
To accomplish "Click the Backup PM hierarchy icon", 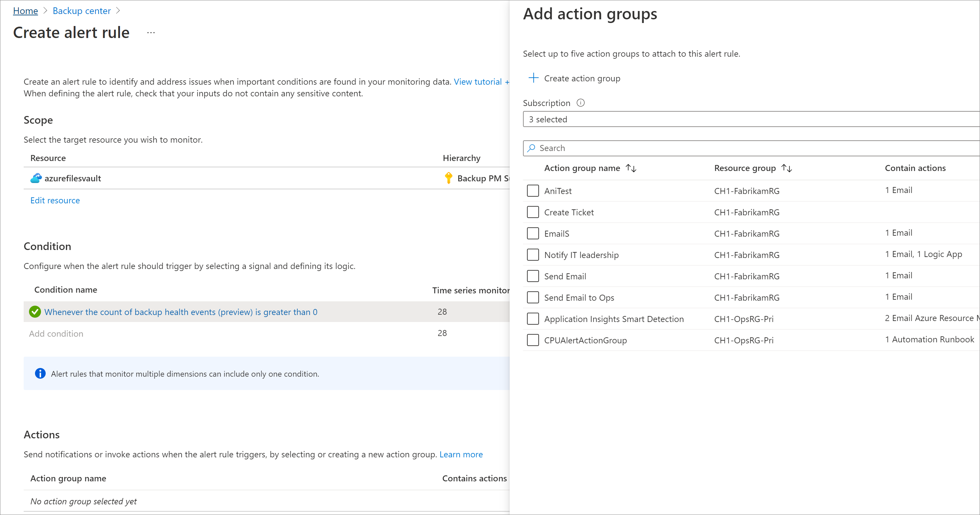I will click(449, 178).
